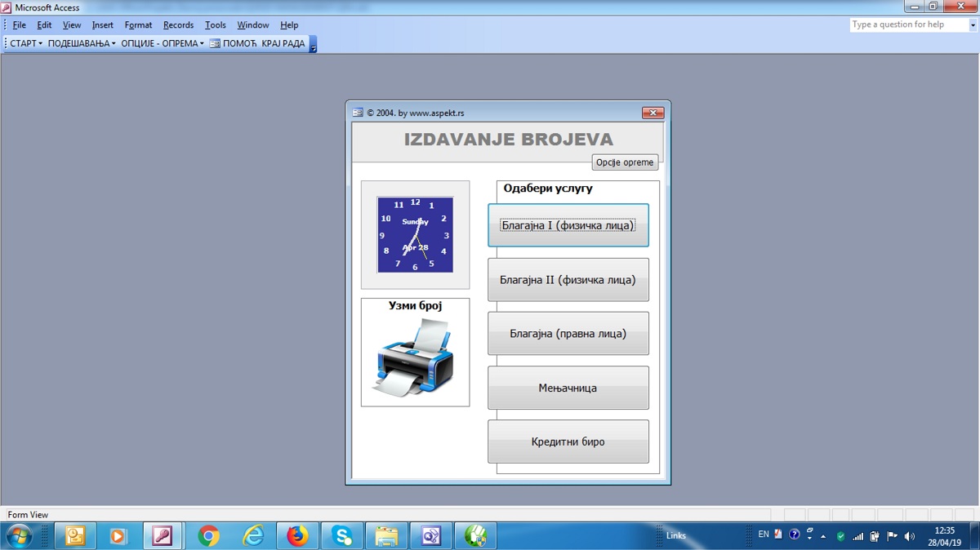Click the printer image to take a number
The image size is (980, 550).
(x=415, y=358)
